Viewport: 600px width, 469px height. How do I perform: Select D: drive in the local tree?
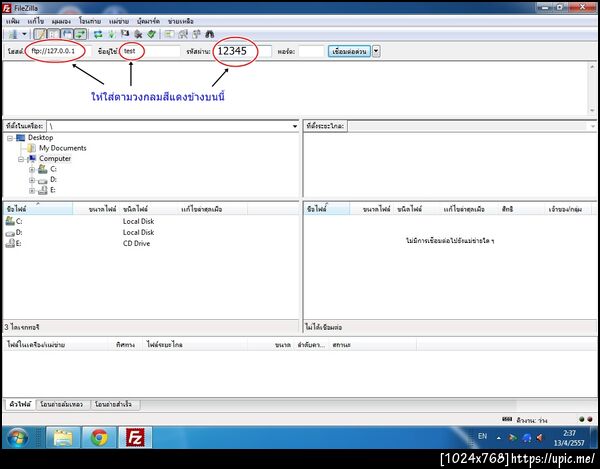click(x=53, y=179)
